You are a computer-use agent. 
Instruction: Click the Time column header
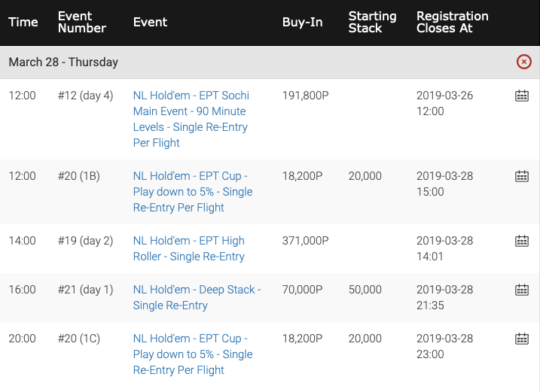click(x=23, y=22)
